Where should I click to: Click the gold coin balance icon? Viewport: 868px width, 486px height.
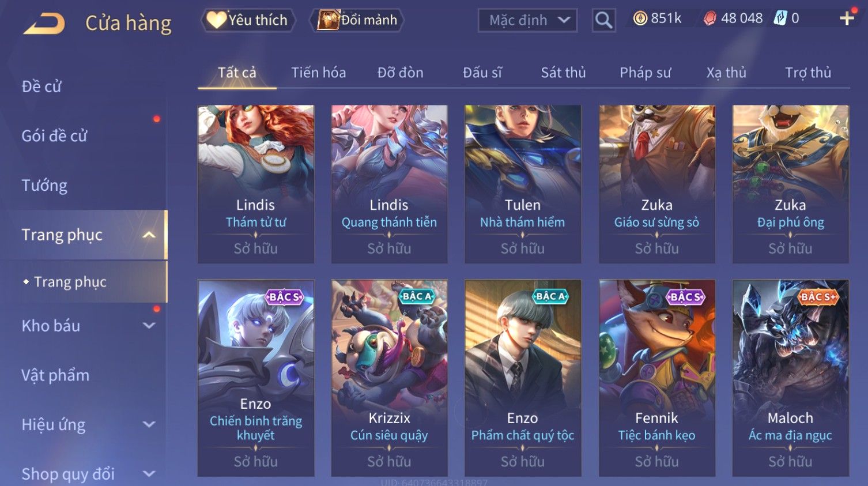[x=640, y=18]
